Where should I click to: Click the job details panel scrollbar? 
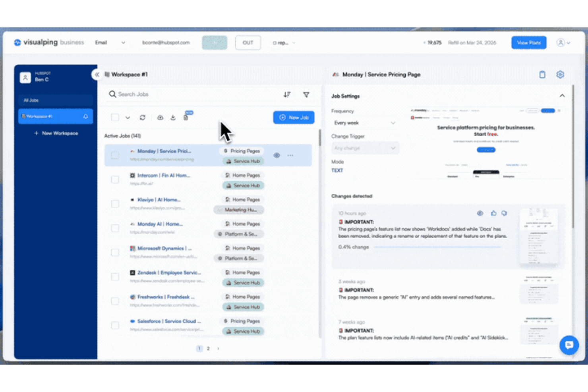(573, 156)
